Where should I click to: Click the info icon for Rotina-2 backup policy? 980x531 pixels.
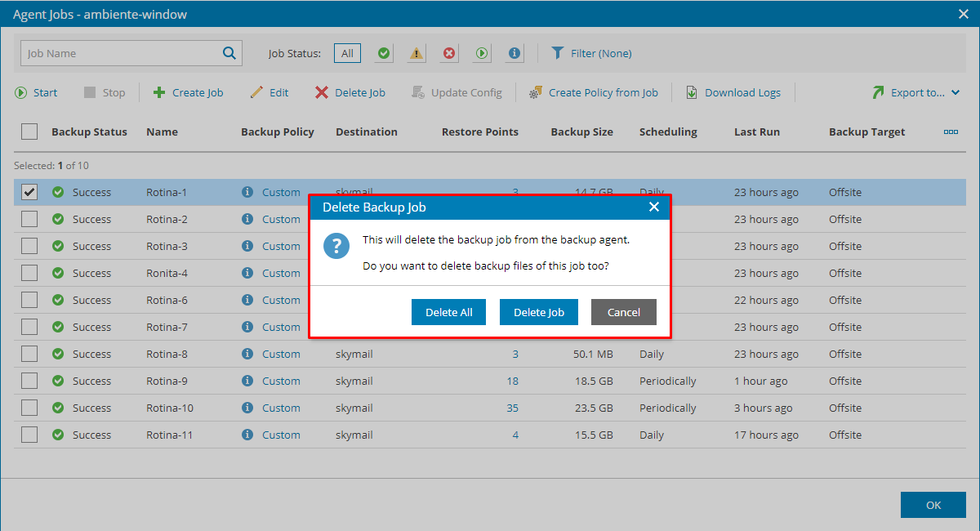247,219
